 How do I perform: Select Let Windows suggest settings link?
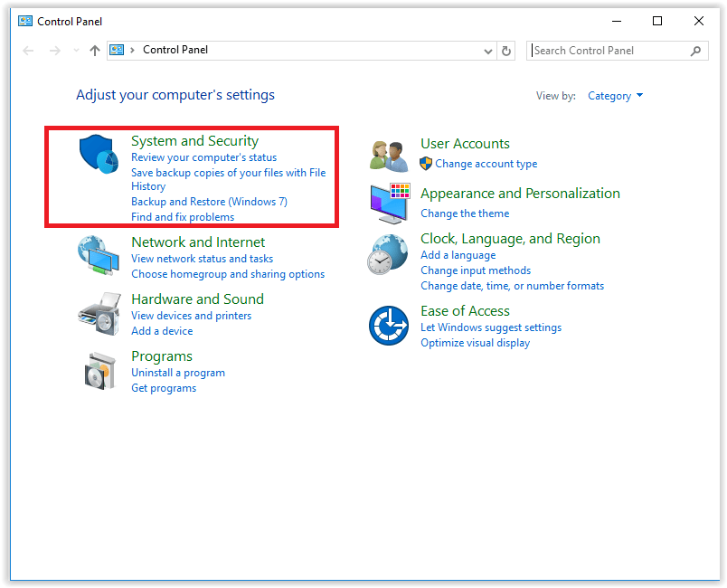(x=491, y=327)
